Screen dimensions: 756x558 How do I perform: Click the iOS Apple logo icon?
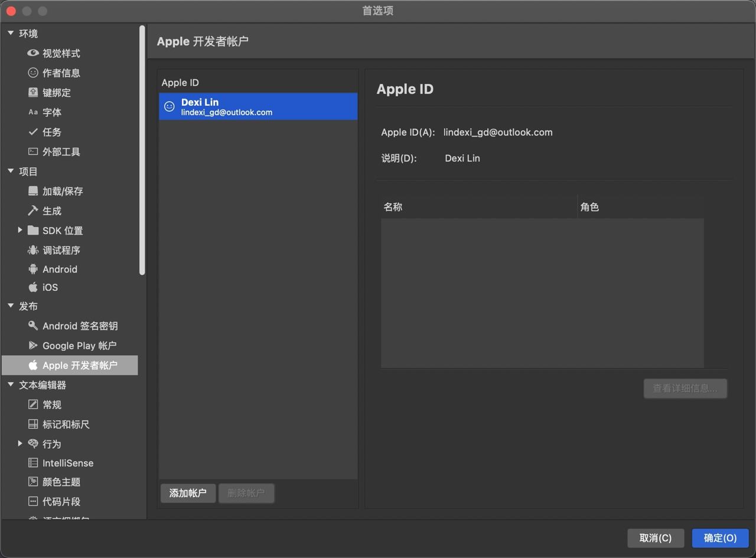coord(33,288)
